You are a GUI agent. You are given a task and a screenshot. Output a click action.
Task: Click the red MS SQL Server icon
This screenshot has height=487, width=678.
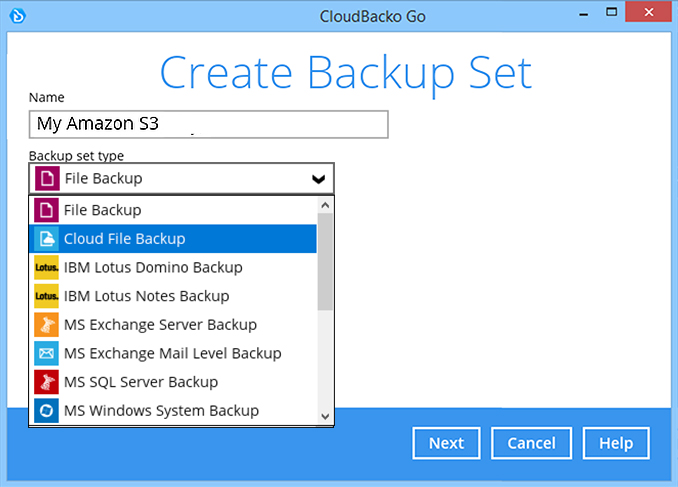coord(46,382)
